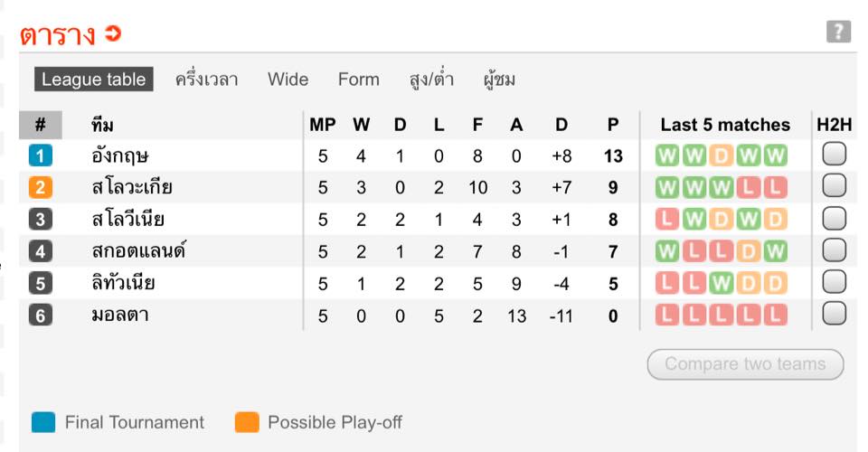This screenshot has width=868, height=452.
Task: Select H2H checkbox for สกอตแลนด์
Action: [x=834, y=250]
